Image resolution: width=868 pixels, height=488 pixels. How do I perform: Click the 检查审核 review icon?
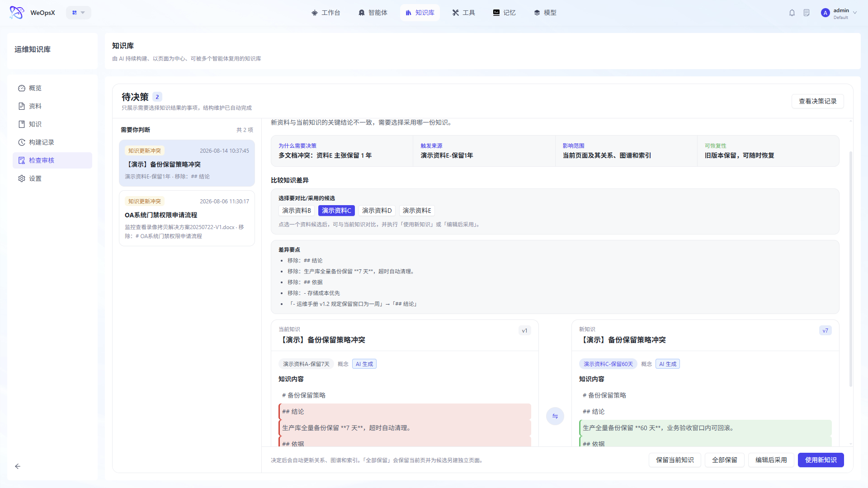click(x=22, y=160)
